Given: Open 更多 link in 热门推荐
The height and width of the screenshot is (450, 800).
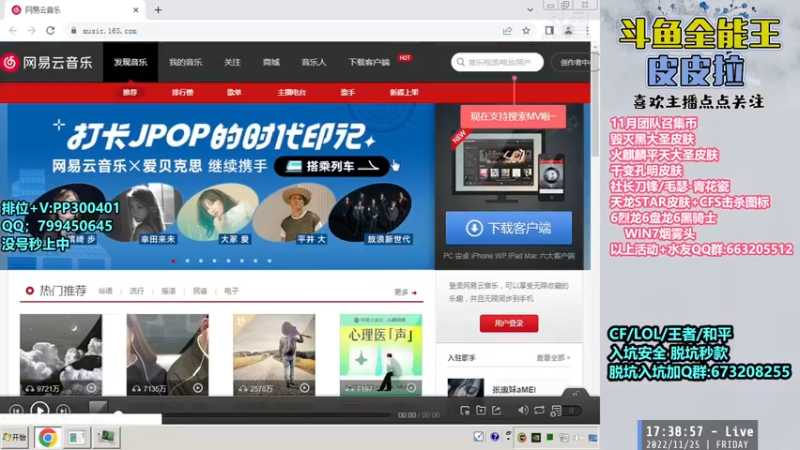Looking at the screenshot, I should (406, 292).
